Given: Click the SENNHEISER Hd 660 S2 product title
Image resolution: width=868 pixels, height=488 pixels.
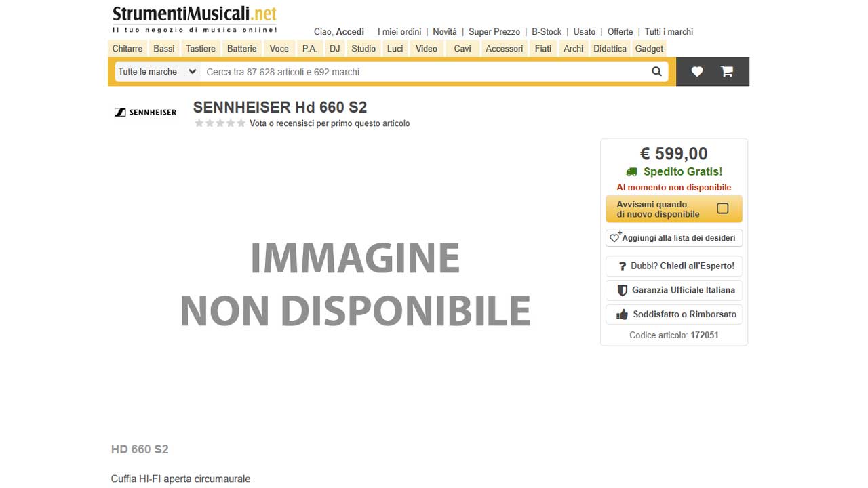Looking at the screenshot, I should (x=280, y=107).
